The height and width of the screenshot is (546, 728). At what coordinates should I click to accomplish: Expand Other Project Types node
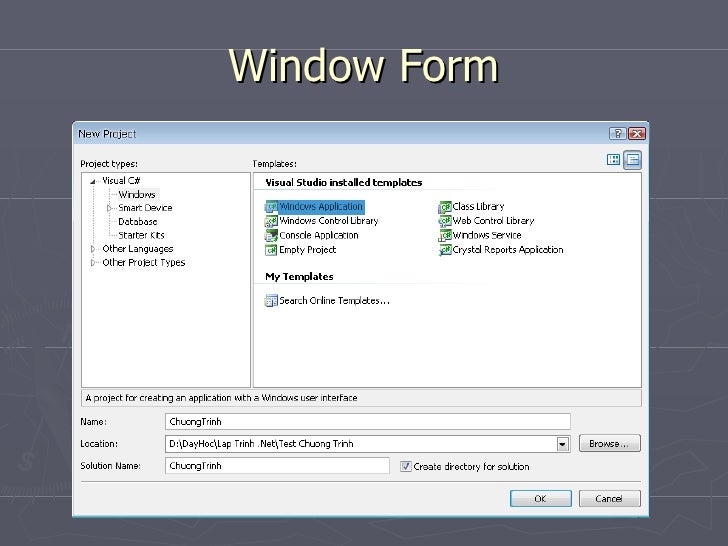[93, 262]
